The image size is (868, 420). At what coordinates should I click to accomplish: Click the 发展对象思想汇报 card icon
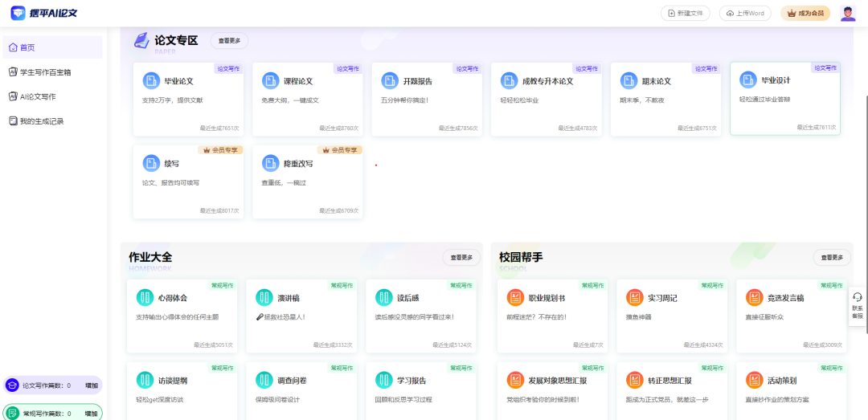coord(515,380)
